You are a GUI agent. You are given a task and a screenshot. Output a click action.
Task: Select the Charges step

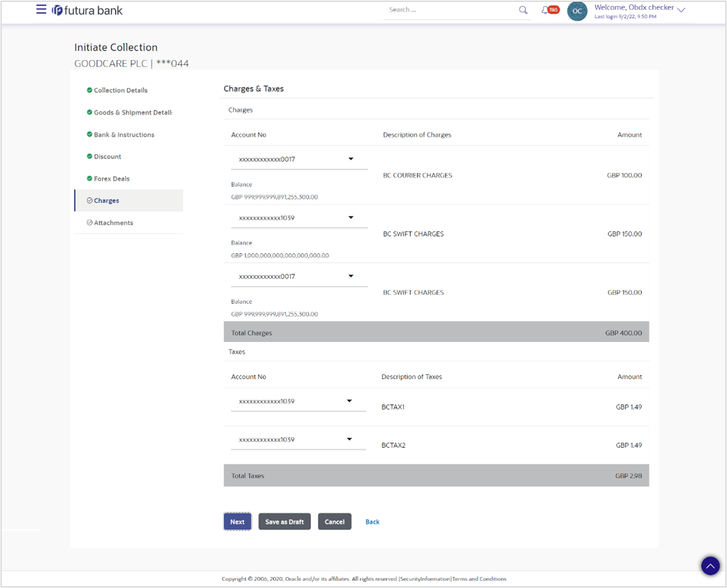[x=128, y=201]
